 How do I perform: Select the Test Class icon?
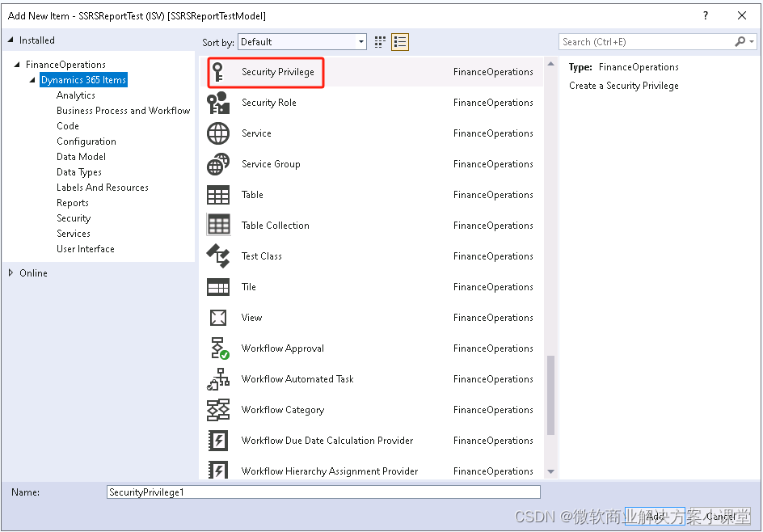[218, 256]
